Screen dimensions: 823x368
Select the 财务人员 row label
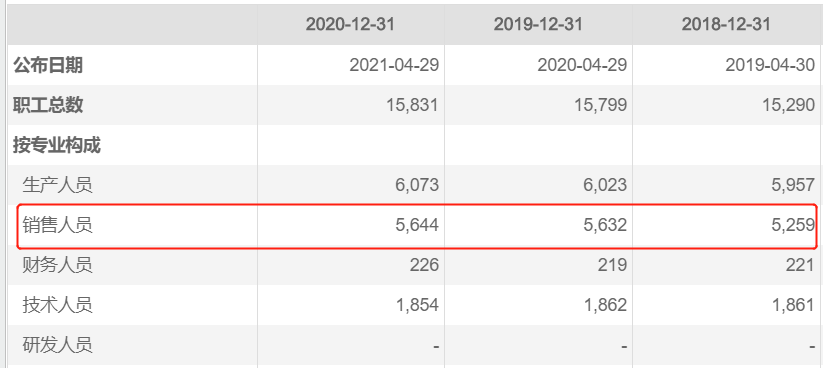[57, 265]
